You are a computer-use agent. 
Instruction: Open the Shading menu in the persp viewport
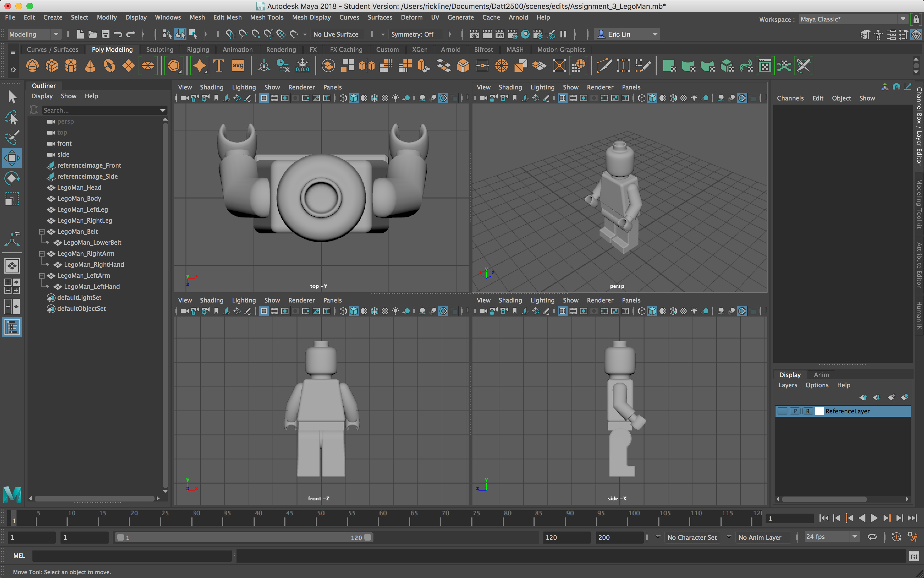coord(510,87)
